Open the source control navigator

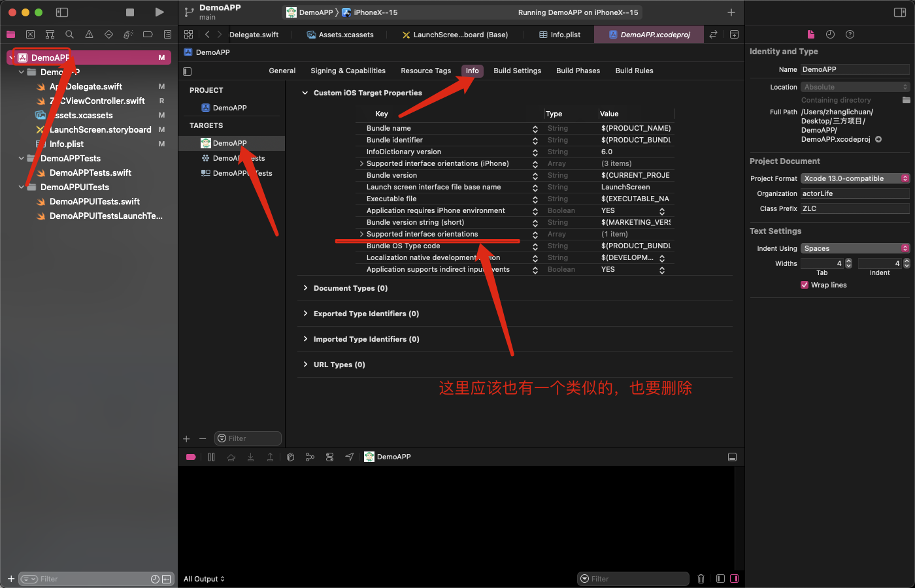[x=30, y=35]
